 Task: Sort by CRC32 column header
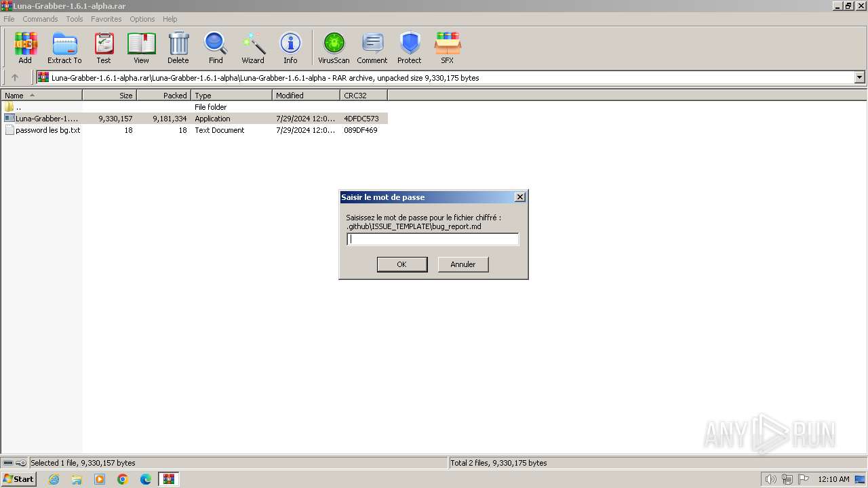point(364,96)
